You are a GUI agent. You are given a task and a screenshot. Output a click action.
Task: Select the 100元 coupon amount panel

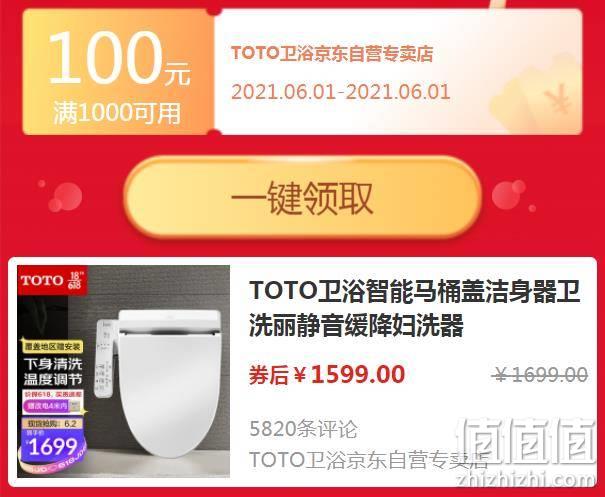[x=118, y=72]
